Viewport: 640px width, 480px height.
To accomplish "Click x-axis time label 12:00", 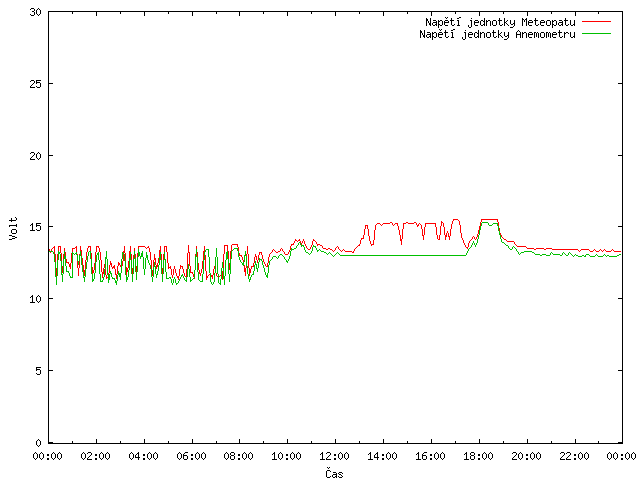I will coord(334,456).
